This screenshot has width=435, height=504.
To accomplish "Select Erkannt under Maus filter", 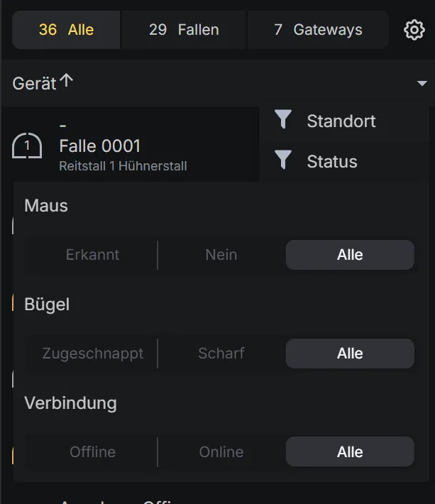I will 92,255.
